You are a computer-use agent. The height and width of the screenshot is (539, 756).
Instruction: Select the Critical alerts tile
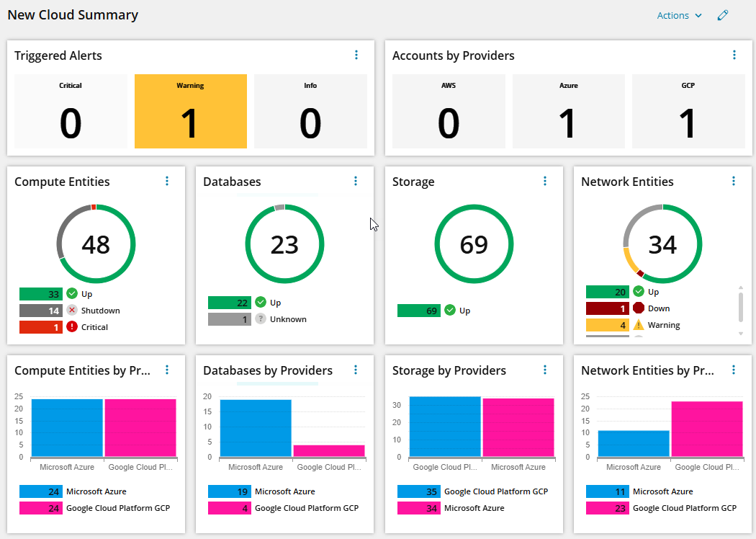click(71, 111)
